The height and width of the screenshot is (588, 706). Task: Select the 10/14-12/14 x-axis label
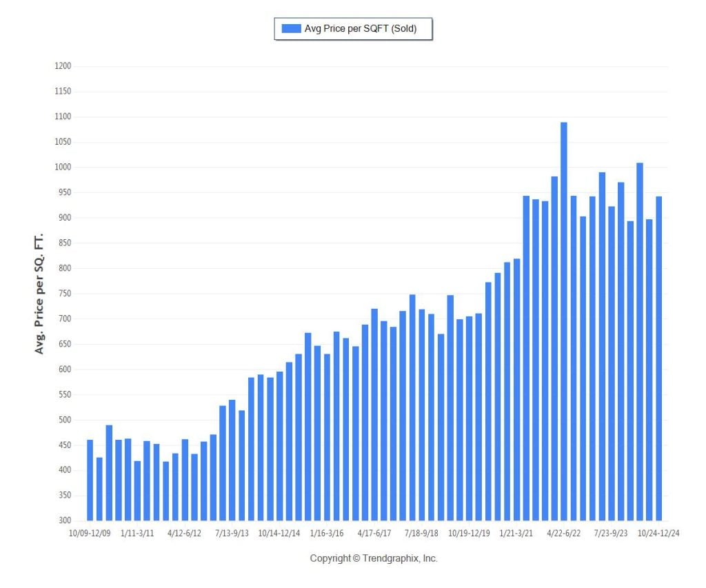(279, 533)
